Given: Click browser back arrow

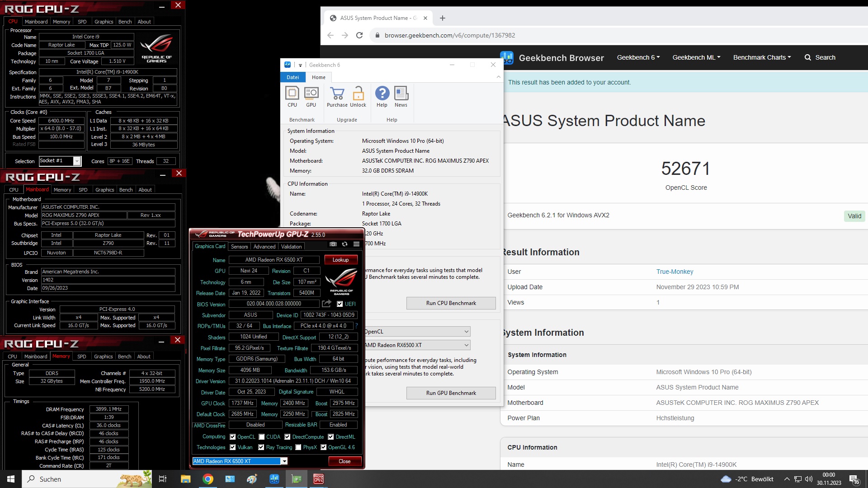Looking at the screenshot, I should [330, 35].
